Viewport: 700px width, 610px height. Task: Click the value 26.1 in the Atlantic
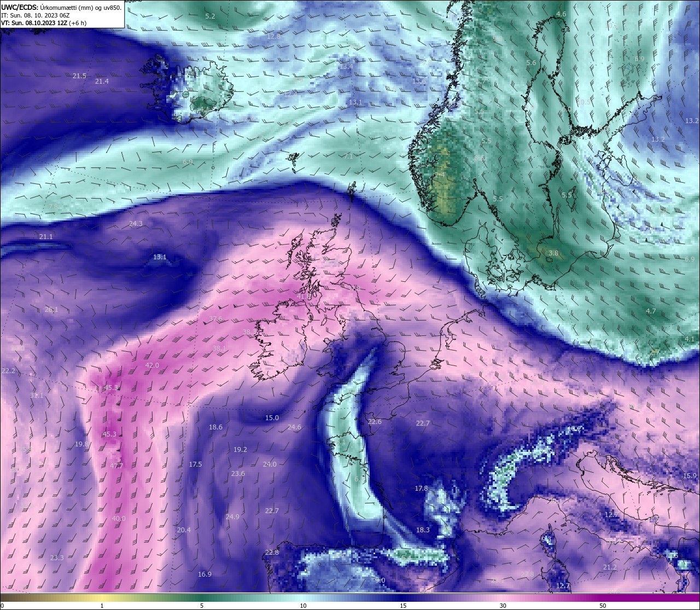[51, 310]
